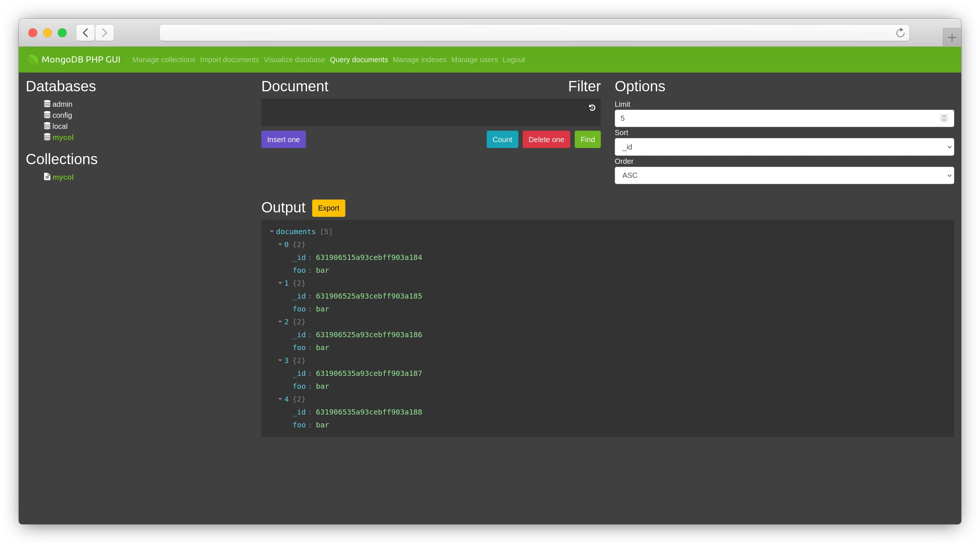The image size is (980, 543).
Task: Click the browser back arrow
Action: click(x=85, y=33)
